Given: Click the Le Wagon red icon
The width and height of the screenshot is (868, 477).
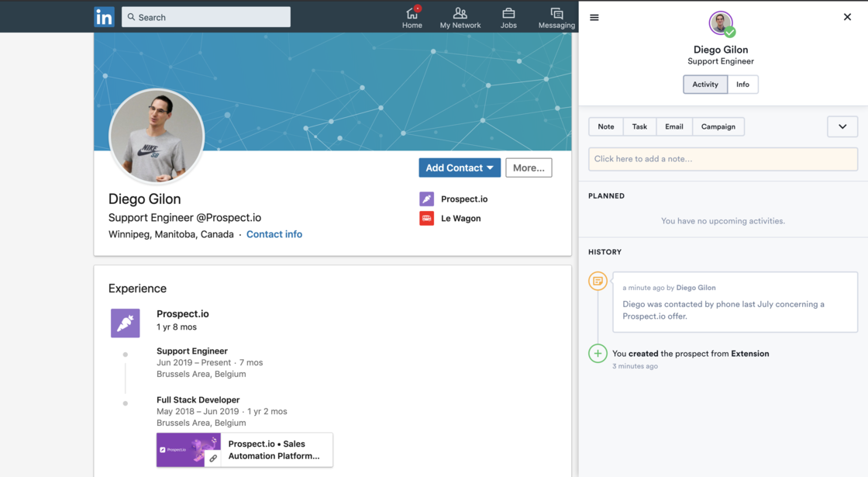Looking at the screenshot, I should coord(426,219).
